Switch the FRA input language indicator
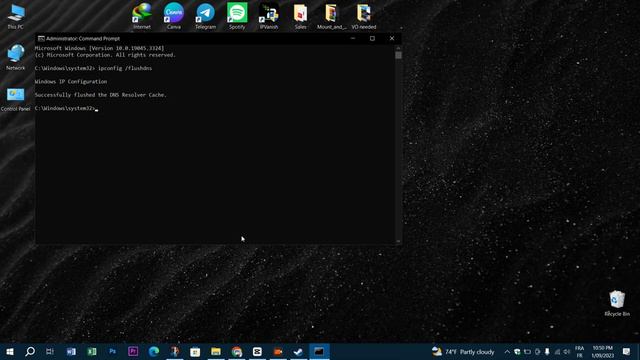Screen dimensions: 640x360 pos(579,351)
